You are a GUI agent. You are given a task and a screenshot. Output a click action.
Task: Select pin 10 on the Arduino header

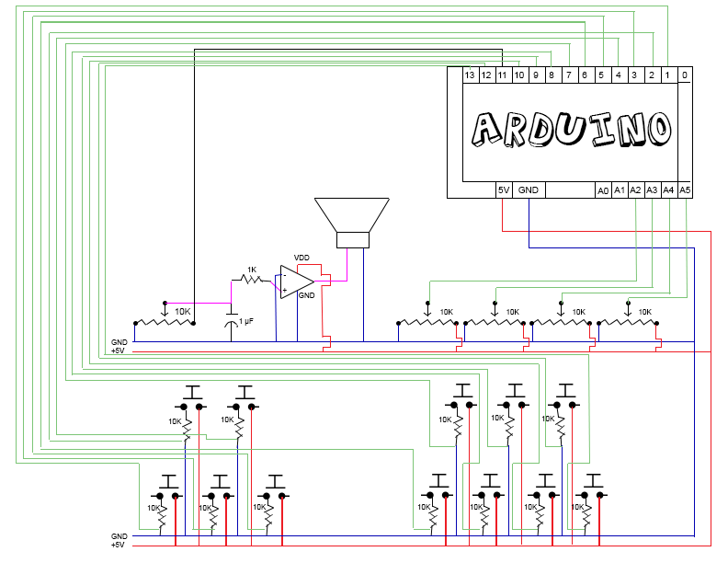(519, 75)
